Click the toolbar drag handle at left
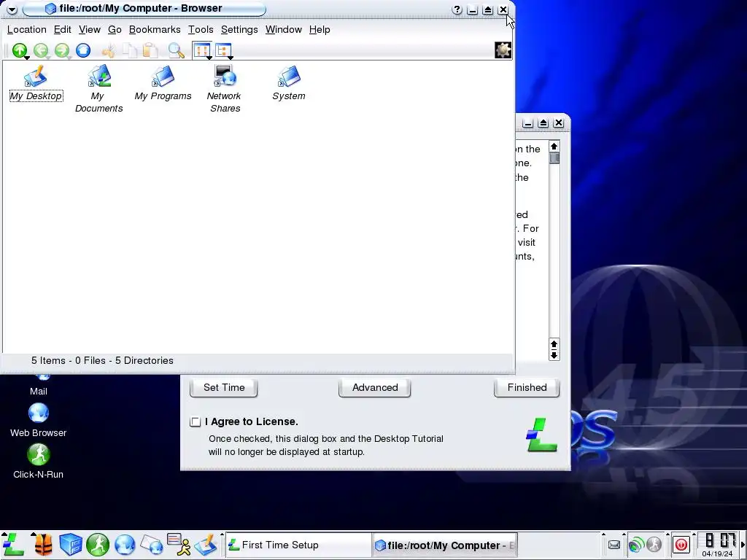This screenshot has height=560, width=747. (6, 50)
